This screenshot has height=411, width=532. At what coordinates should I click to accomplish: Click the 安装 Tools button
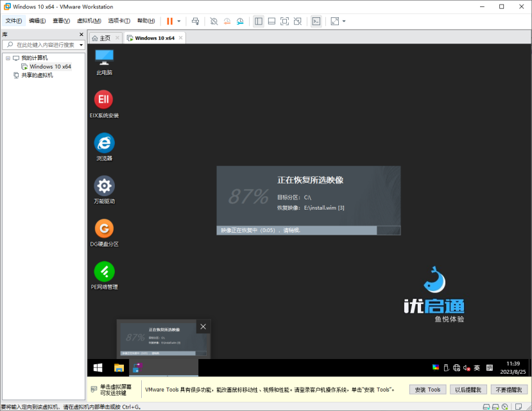427,390
